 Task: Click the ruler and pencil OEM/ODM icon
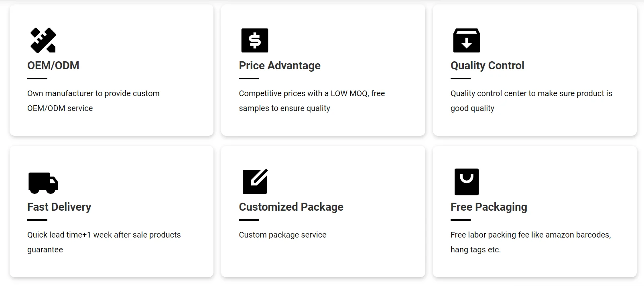coord(43,40)
